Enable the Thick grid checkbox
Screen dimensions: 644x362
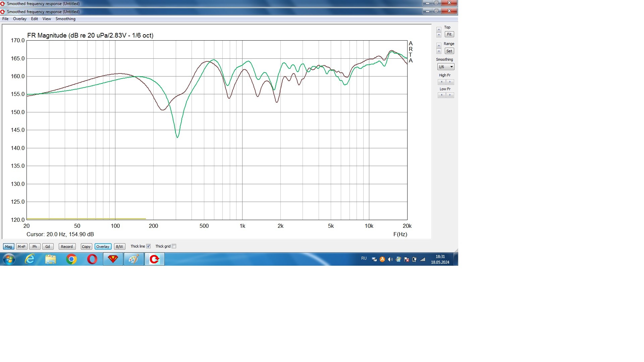pyautogui.click(x=174, y=246)
